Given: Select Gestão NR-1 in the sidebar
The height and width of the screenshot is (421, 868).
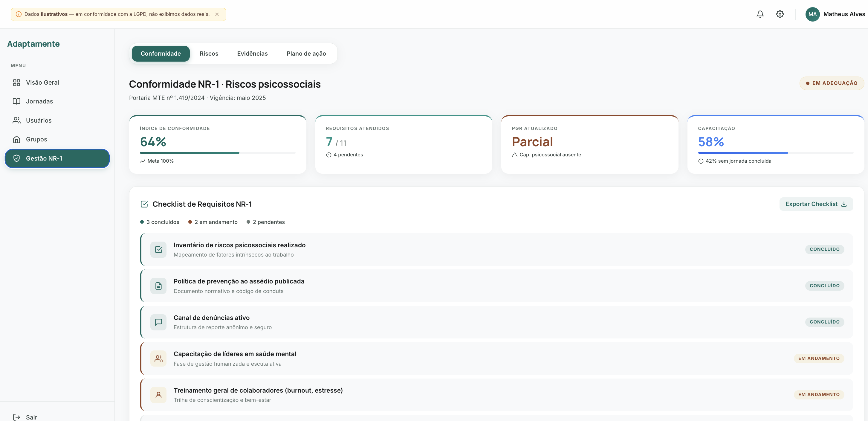Looking at the screenshot, I should click(x=57, y=158).
